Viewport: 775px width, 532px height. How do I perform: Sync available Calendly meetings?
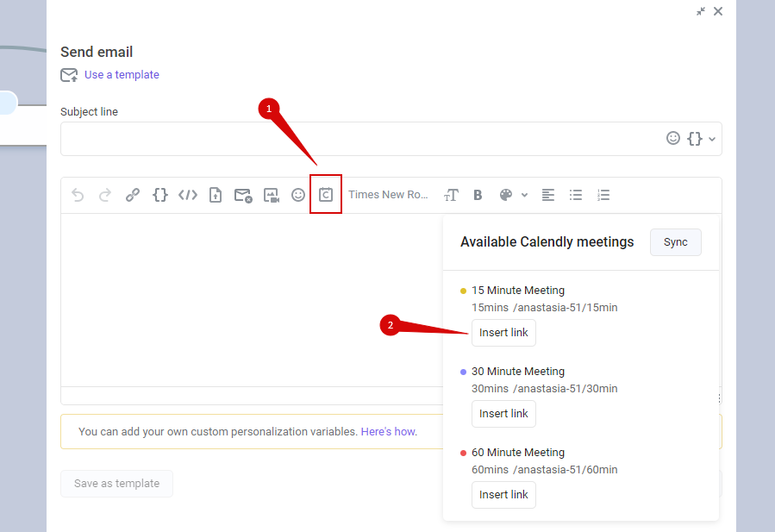click(675, 242)
